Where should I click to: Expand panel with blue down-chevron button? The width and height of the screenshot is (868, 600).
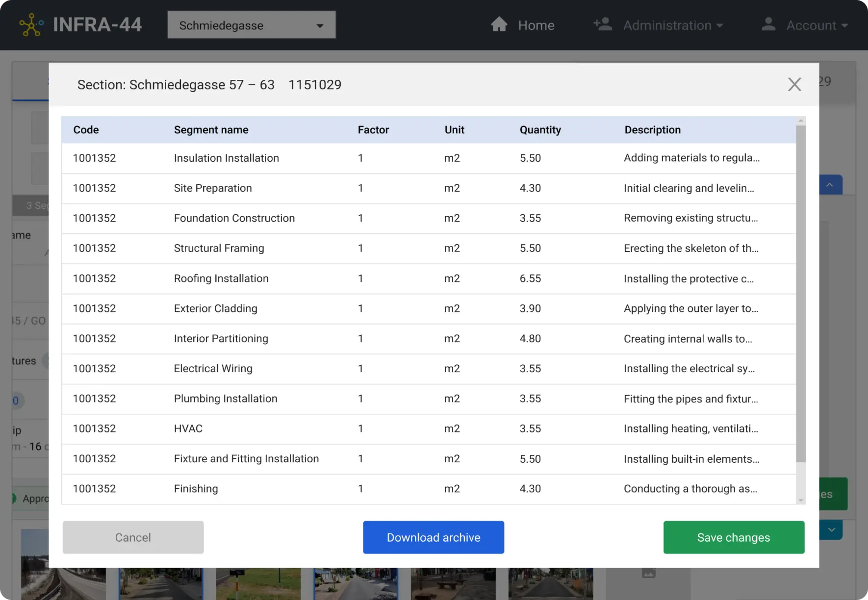pos(831,530)
